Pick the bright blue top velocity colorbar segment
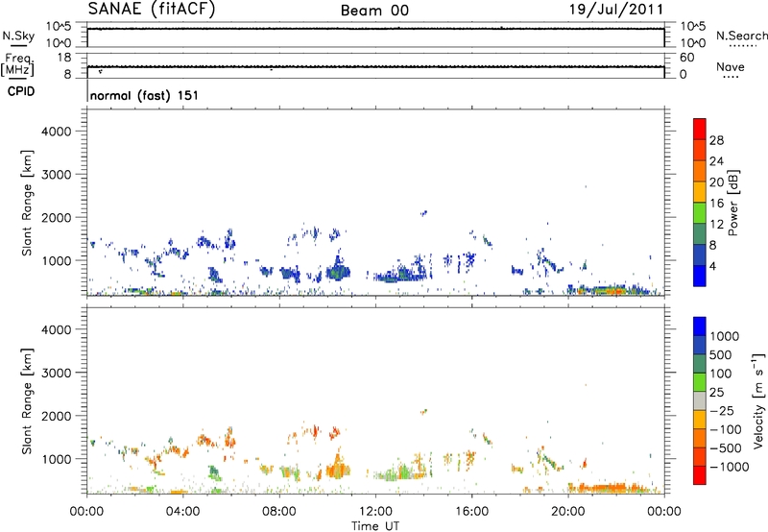Screen dimensions: 768x532 (x=700, y=326)
